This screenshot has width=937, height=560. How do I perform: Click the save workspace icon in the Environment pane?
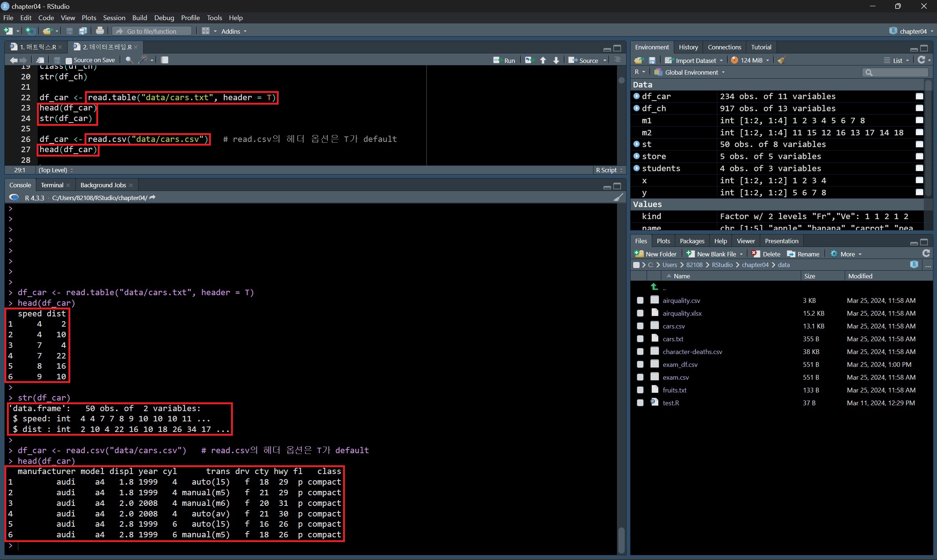652,60
